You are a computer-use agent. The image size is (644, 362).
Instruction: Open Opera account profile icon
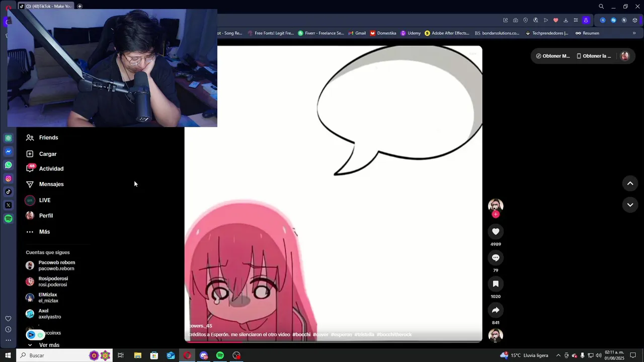[586, 20]
